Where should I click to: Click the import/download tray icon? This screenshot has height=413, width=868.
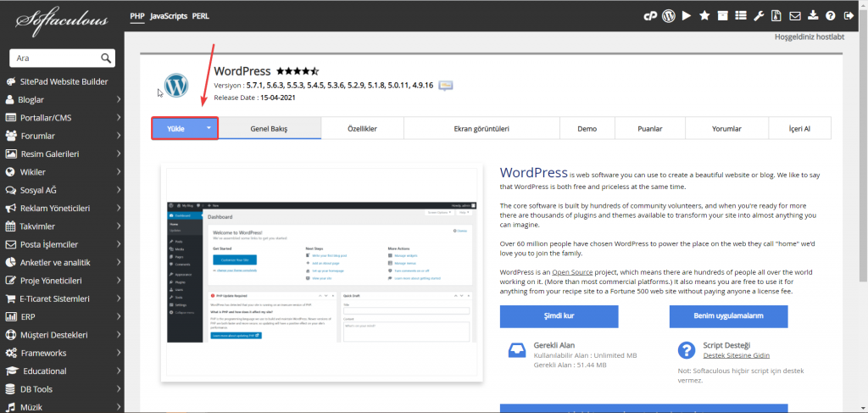813,16
